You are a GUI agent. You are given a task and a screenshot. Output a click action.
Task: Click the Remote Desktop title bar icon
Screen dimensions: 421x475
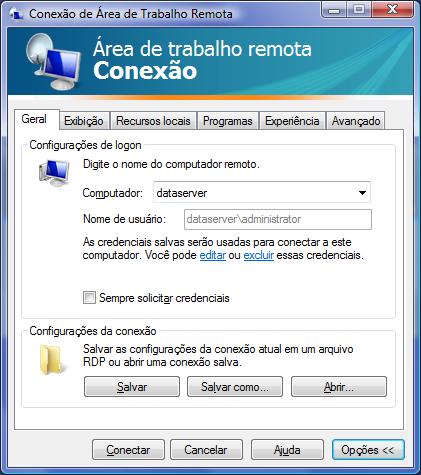16,14
